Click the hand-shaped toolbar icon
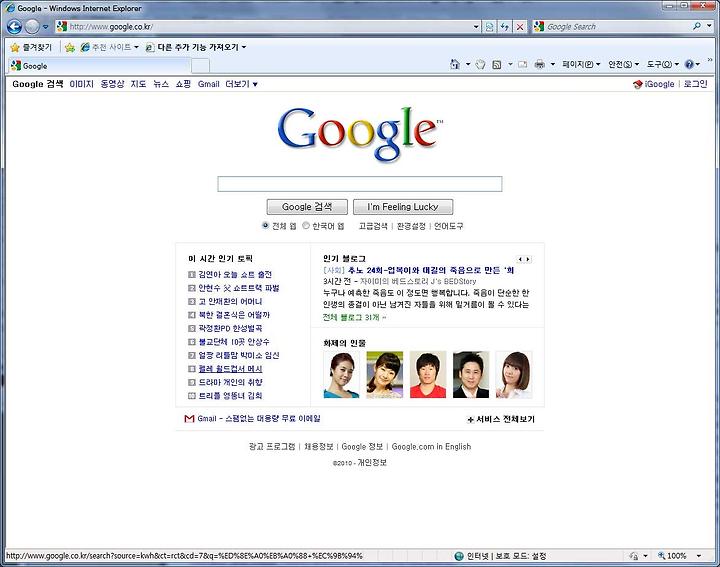The width and height of the screenshot is (720, 567). (480, 64)
